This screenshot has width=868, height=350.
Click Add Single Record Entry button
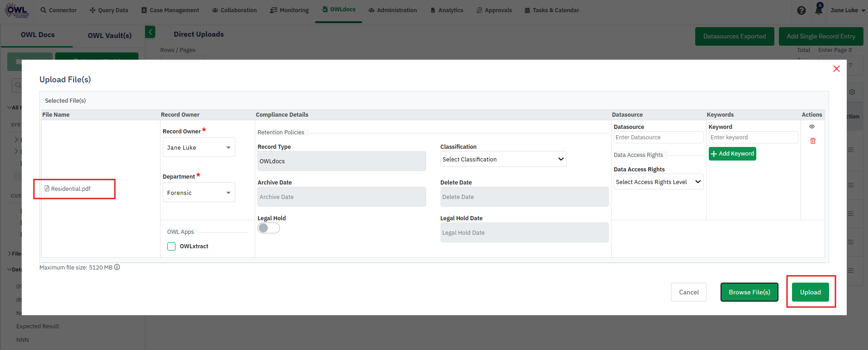[x=821, y=36]
